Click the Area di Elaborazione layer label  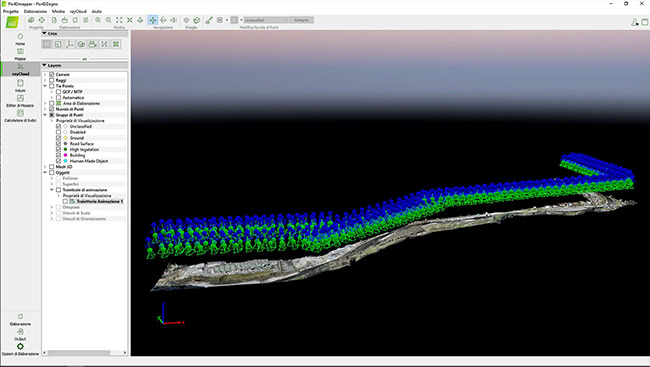[x=81, y=103]
